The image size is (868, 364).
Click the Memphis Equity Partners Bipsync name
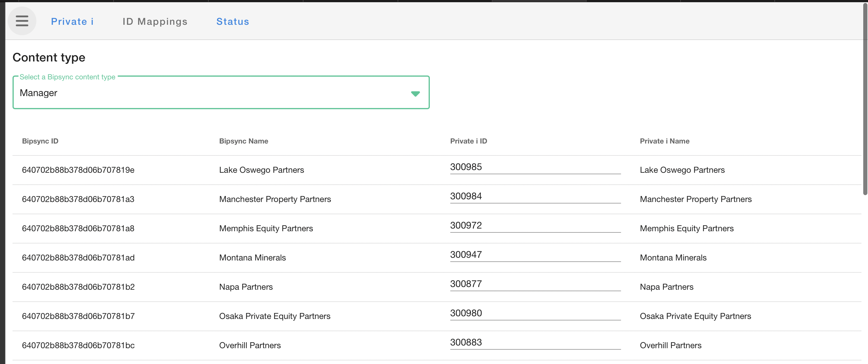pos(266,228)
